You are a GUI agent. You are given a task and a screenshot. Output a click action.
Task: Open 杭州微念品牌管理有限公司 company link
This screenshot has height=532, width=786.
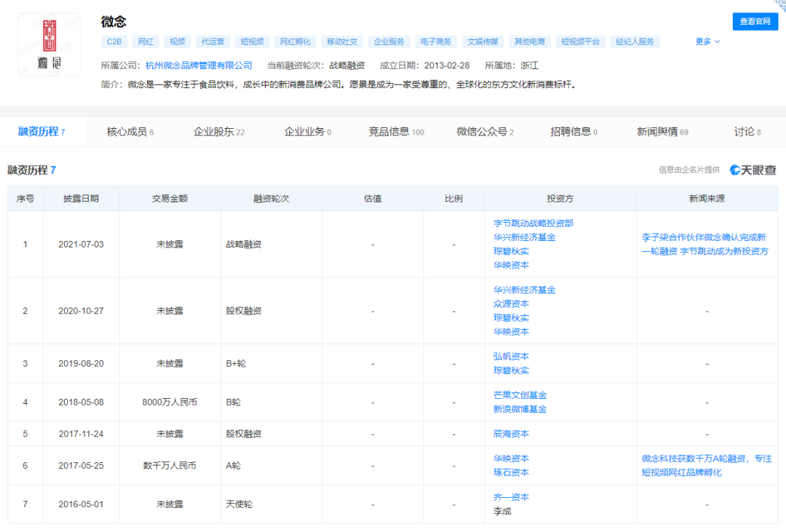click(199, 65)
